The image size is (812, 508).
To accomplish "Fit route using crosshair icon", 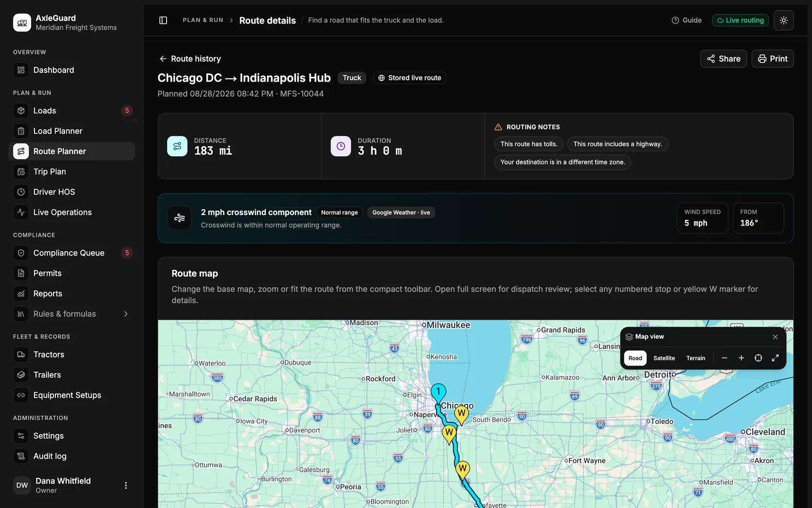I will point(758,358).
